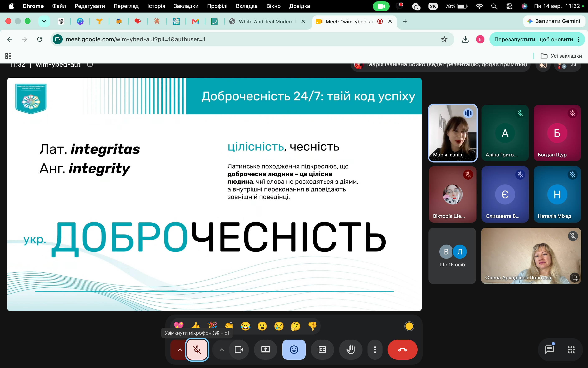Select Аліна Григо... participant tile

[505, 133]
